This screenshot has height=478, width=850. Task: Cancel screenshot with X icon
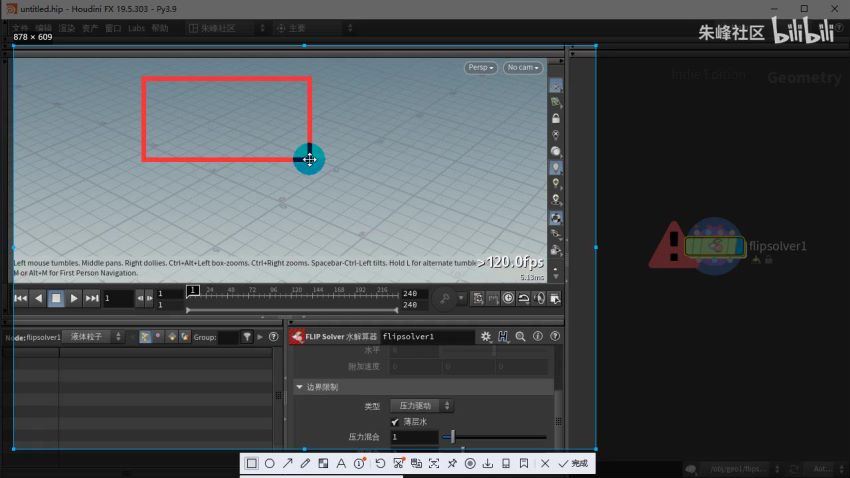545,463
